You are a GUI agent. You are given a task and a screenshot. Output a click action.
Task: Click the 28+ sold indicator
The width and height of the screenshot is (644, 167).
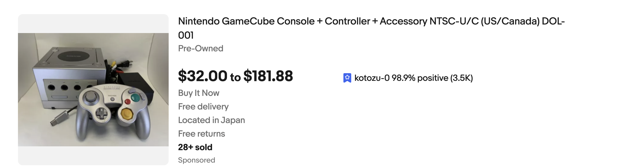(195, 147)
